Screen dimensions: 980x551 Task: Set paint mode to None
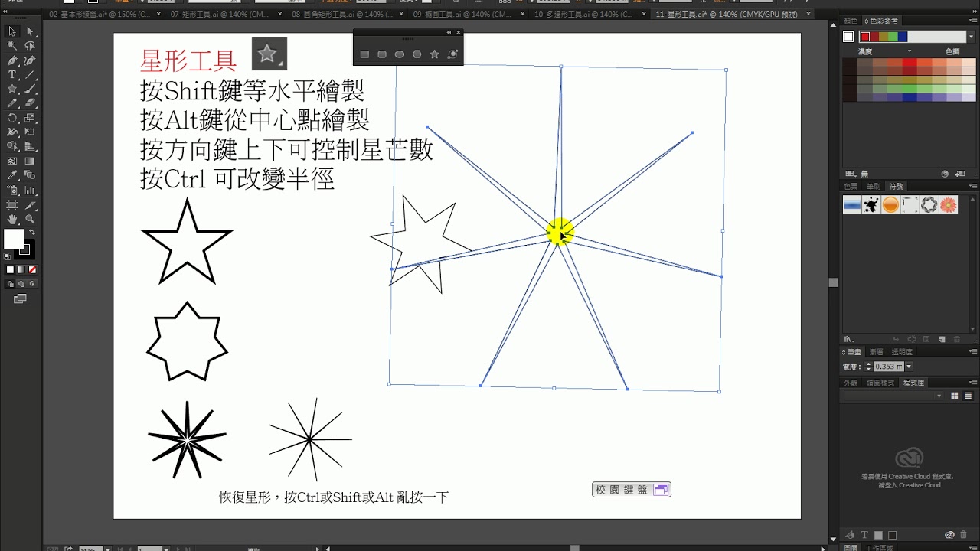coord(32,269)
